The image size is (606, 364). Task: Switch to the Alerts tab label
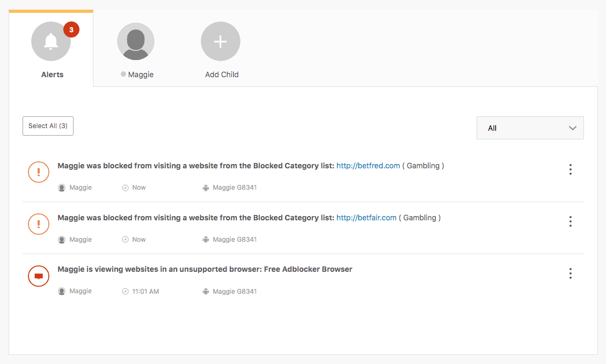coord(52,75)
